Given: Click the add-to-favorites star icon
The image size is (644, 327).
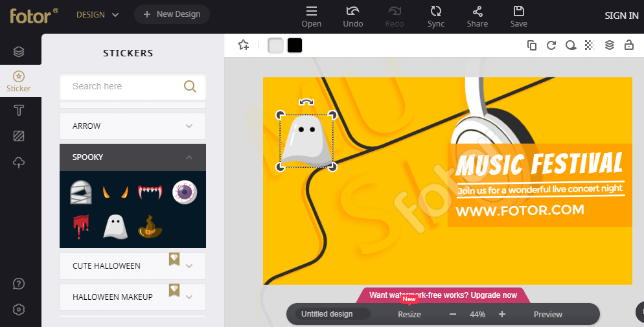Looking at the screenshot, I should pyautogui.click(x=244, y=45).
